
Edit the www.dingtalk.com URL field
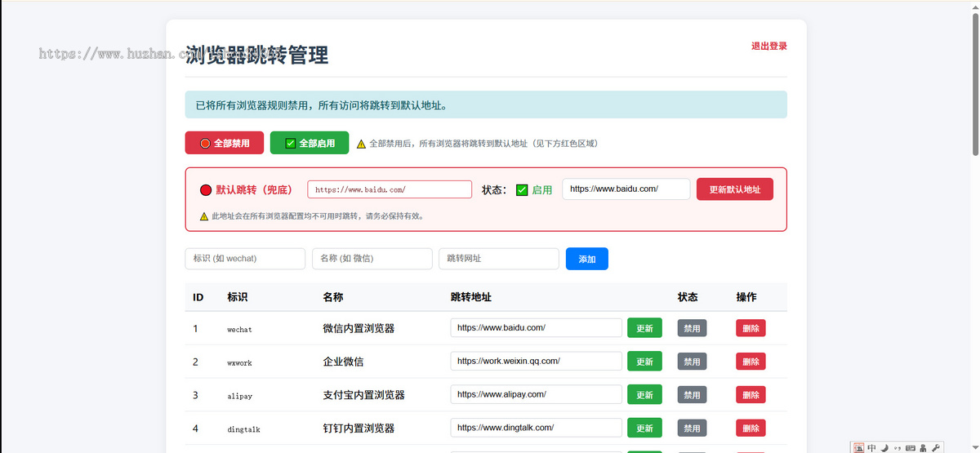(x=537, y=428)
